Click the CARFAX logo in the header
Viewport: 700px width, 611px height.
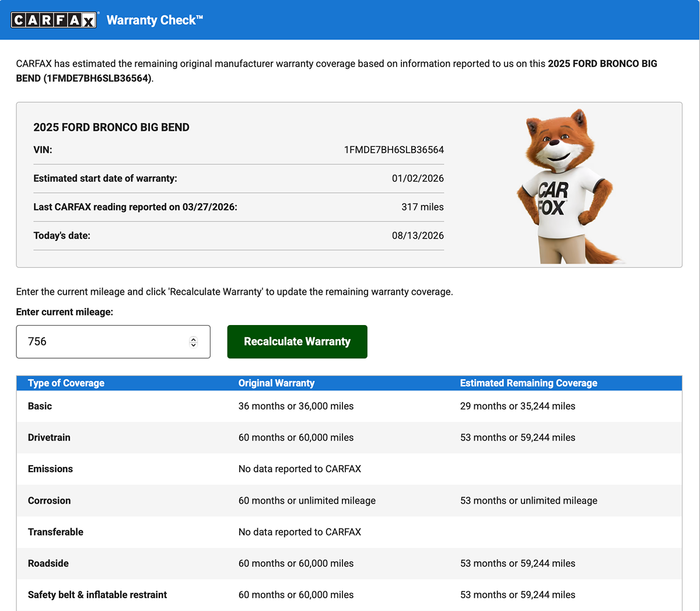[x=54, y=20]
